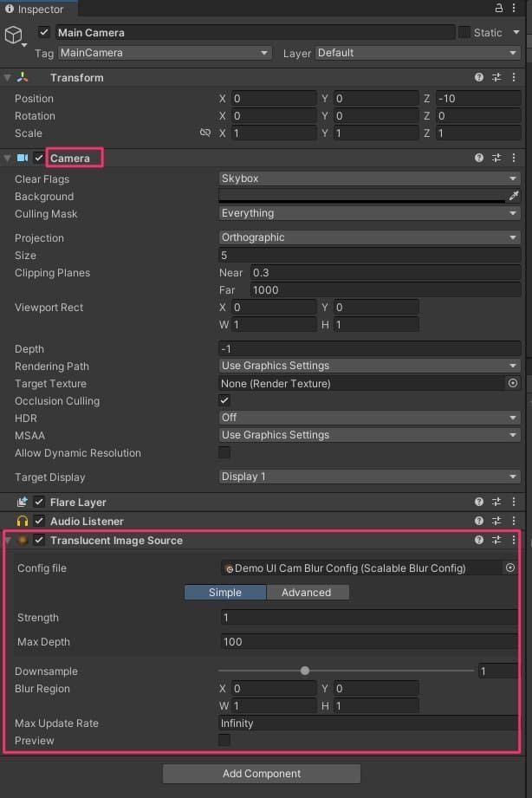Image resolution: width=532 pixels, height=798 pixels.
Task: Disable Translucent Image Source component checkbox
Action: 39,540
